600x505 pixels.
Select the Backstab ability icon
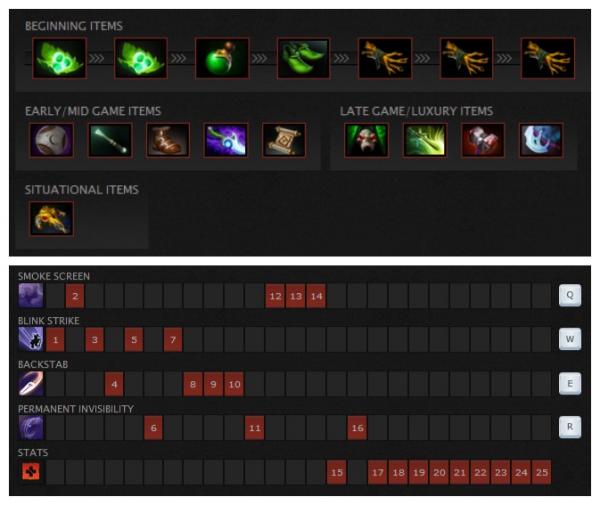[31, 383]
